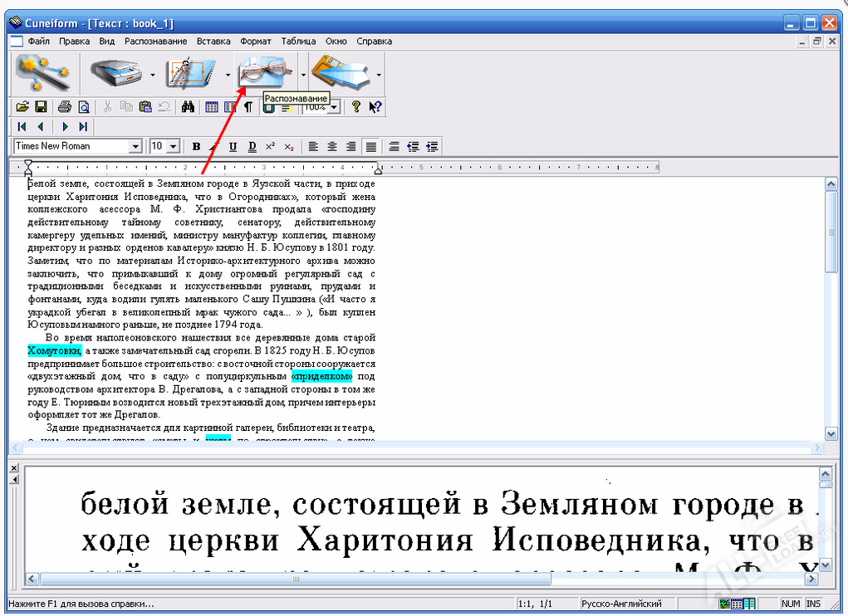
Task: Open the Times New Roman font dropdown
Action: tap(135, 147)
